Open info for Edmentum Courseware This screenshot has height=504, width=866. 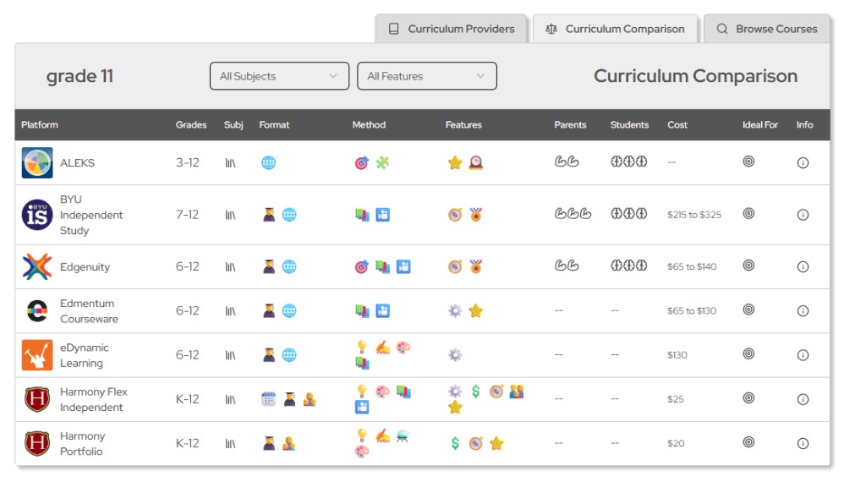(803, 311)
